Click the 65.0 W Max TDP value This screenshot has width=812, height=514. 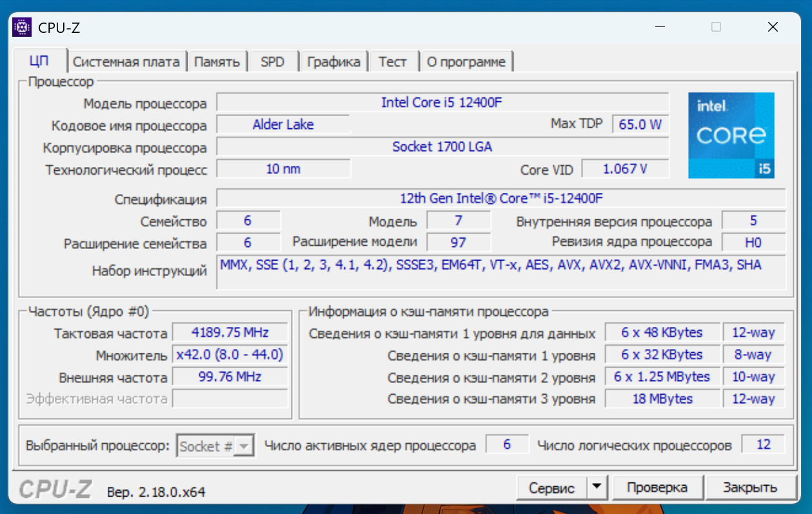pyautogui.click(x=640, y=124)
